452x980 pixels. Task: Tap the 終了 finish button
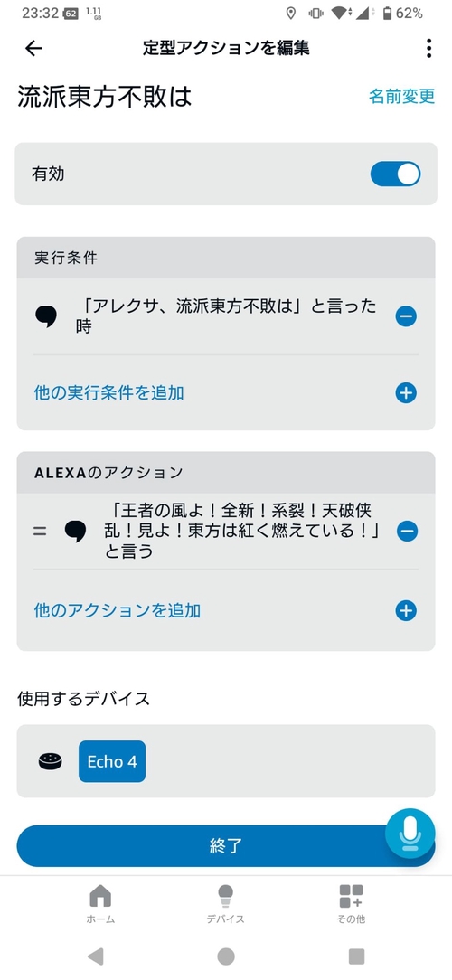point(226,846)
